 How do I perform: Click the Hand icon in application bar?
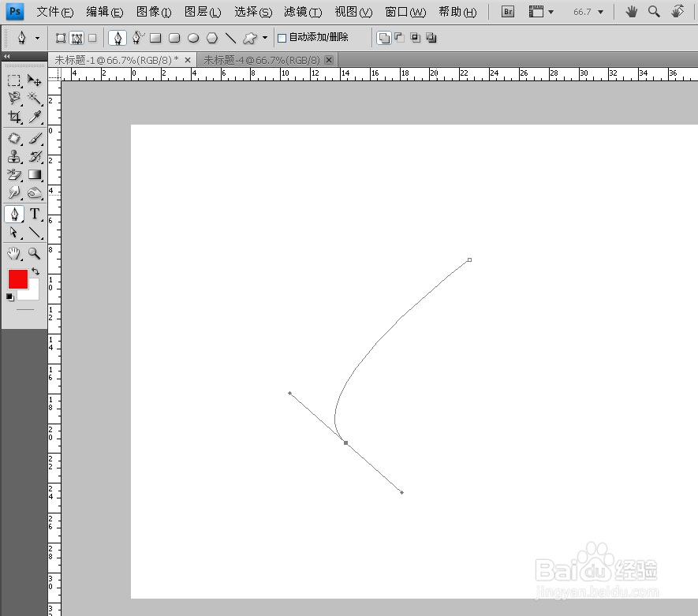click(631, 12)
